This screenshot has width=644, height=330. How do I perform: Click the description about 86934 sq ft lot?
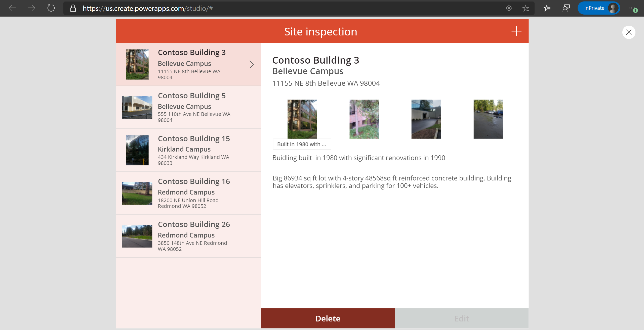[x=392, y=182]
